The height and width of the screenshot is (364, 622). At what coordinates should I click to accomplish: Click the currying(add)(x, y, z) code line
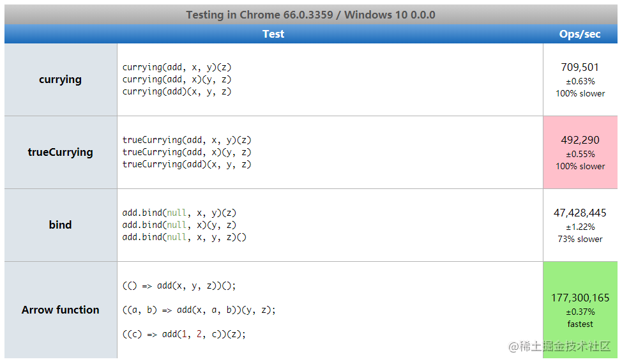[x=177, y=91]
